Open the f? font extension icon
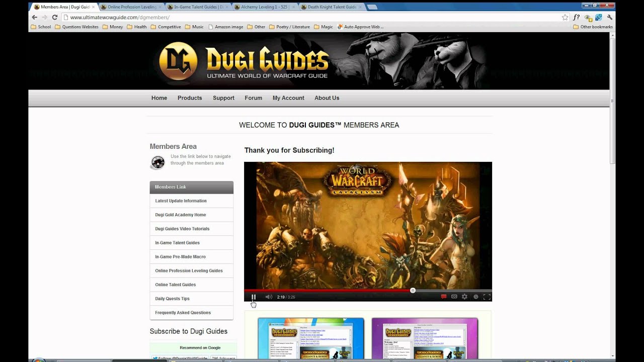Image resolution: width=644 pixels, height=362 pixels. [x=577, y=17]
